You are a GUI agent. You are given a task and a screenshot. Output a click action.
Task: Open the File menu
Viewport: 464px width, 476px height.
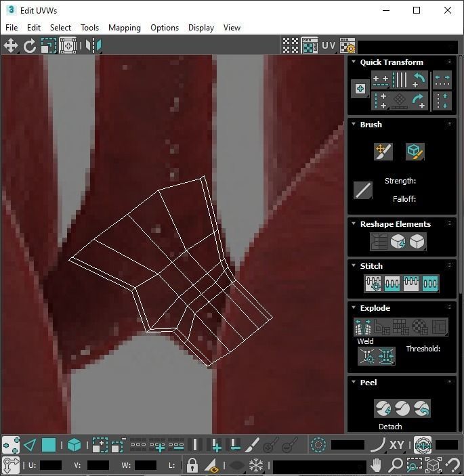12,28
